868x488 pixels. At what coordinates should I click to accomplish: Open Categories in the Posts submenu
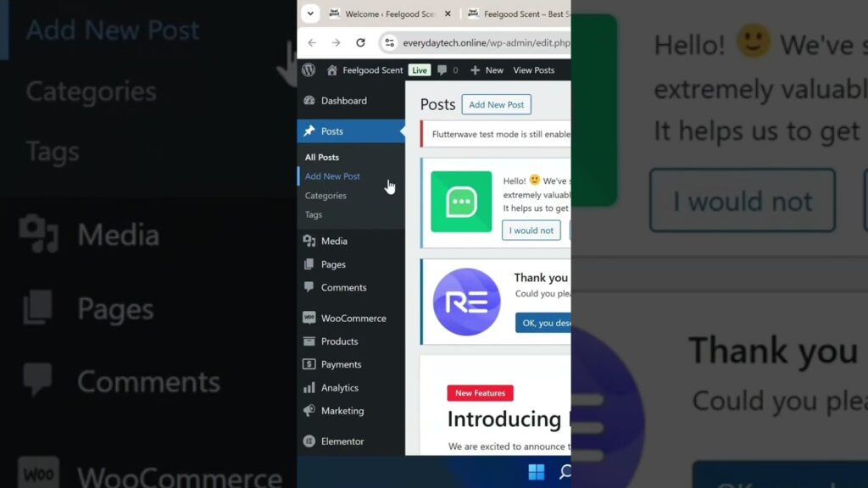point(325,196)
